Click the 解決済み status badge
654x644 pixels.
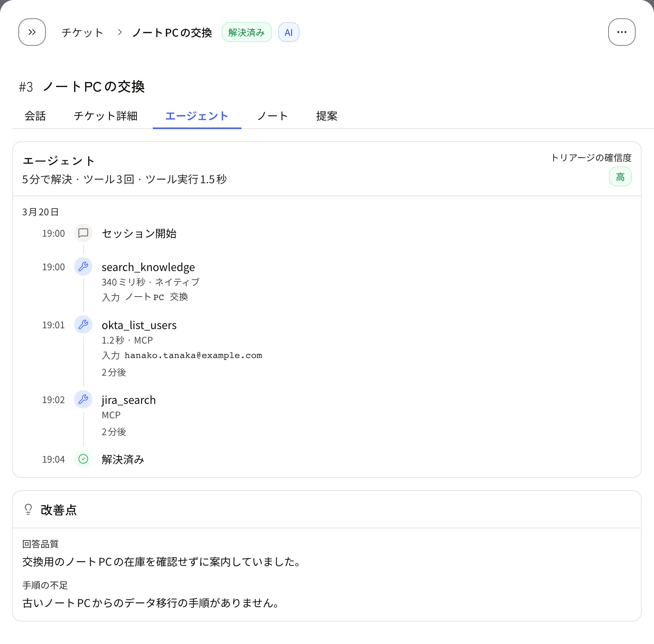[x=246, y=32]
